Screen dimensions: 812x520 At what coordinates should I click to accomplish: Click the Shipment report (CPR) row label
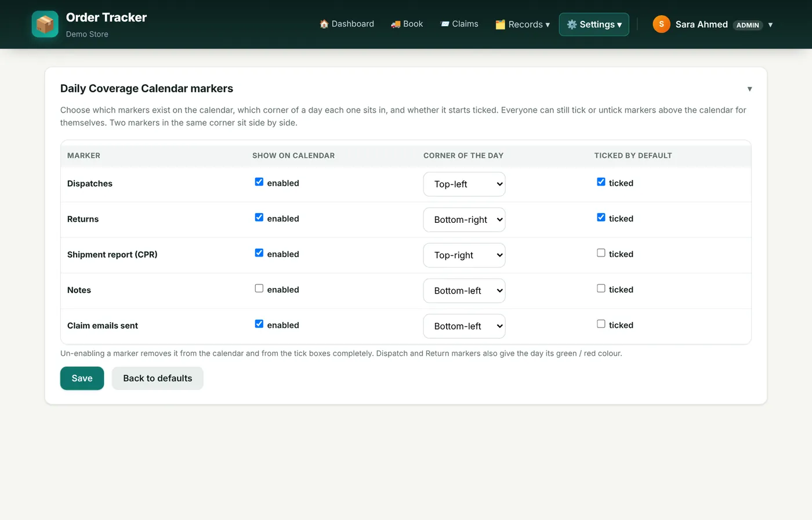point(113,254)
